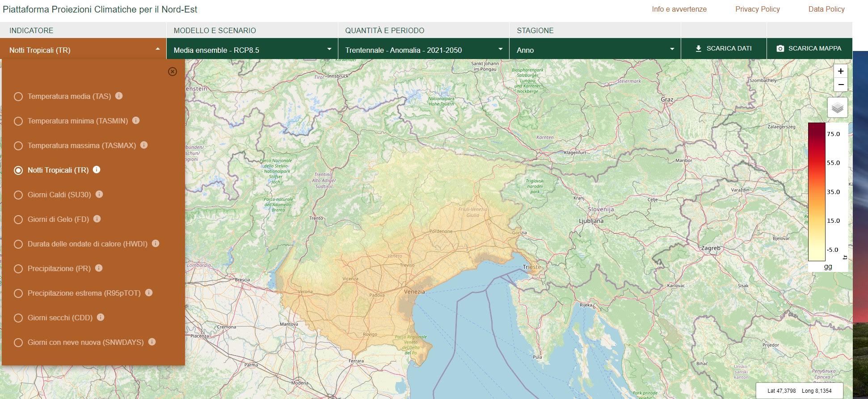The image size is (868, 399).
Task: Collapse the Notti Tropicali indicator dropdown
Action: [83, 49]
